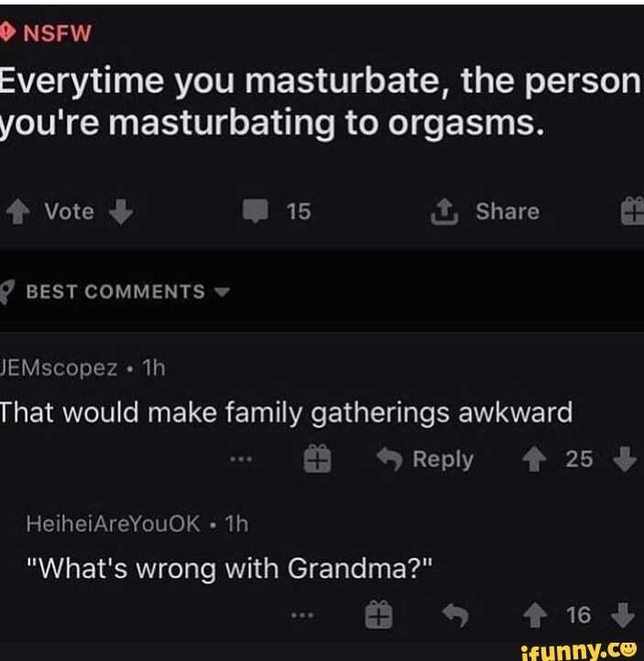Give award using post gift icon

click(x=632, y=211)
